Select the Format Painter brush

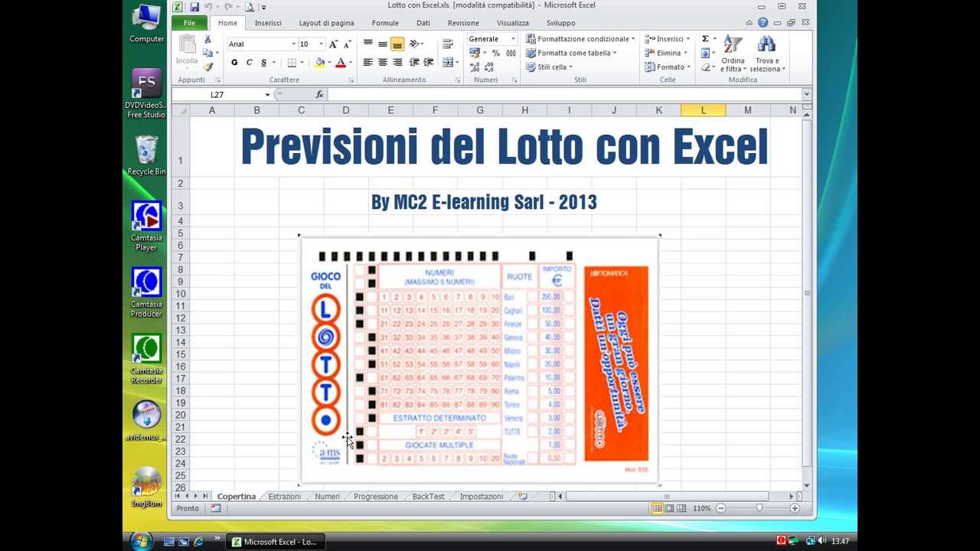tap(207, 67)
